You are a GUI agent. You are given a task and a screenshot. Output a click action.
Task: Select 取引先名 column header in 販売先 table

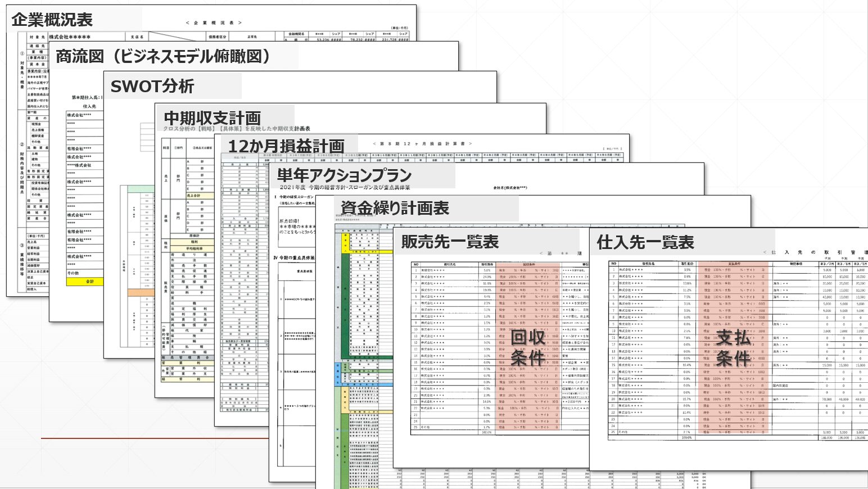click(x=450, y=264)
